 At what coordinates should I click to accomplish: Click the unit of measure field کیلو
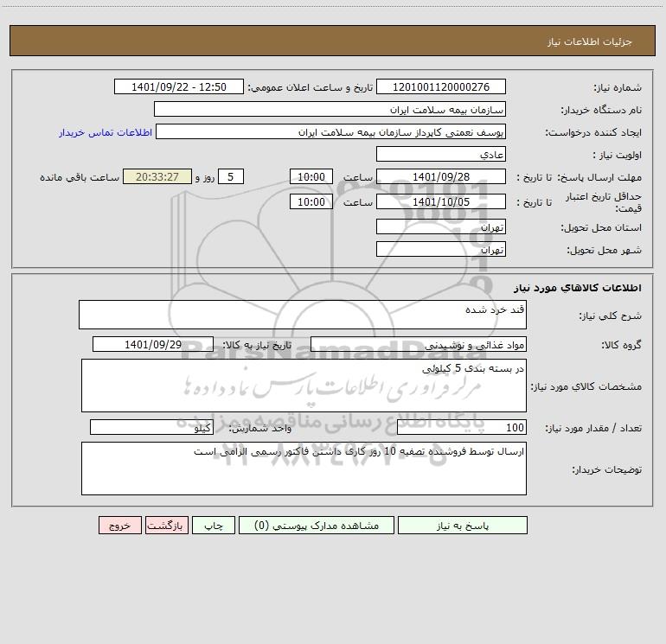[151, 428]
